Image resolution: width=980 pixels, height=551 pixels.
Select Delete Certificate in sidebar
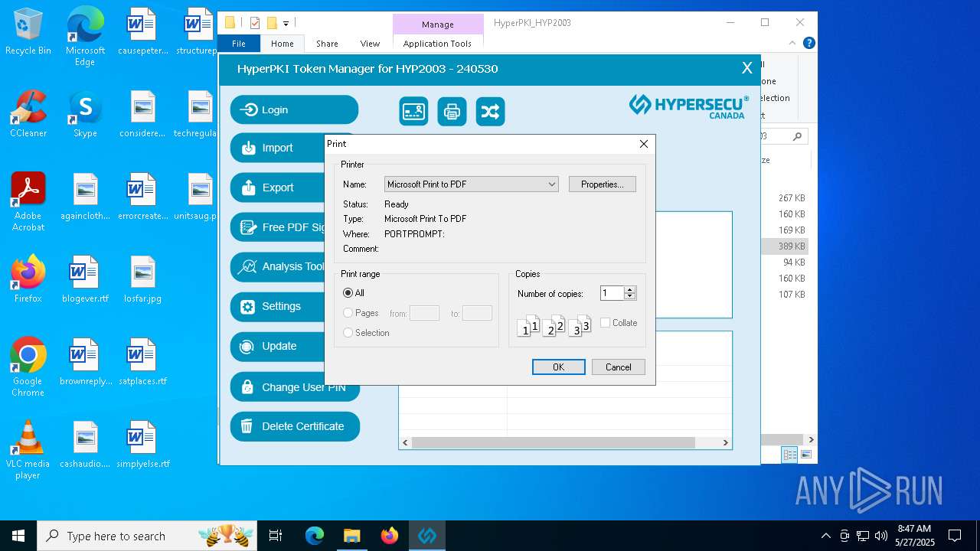295,426
